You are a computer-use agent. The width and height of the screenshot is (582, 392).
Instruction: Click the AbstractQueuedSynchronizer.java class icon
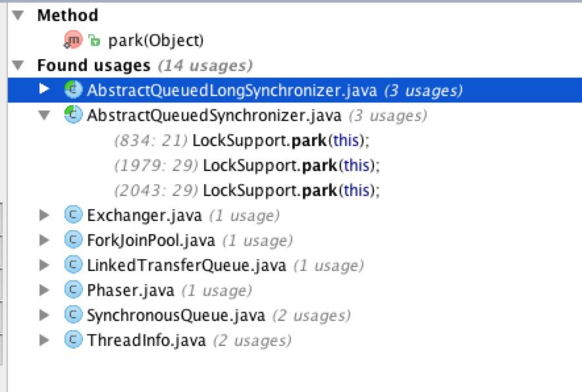[73, 115]
